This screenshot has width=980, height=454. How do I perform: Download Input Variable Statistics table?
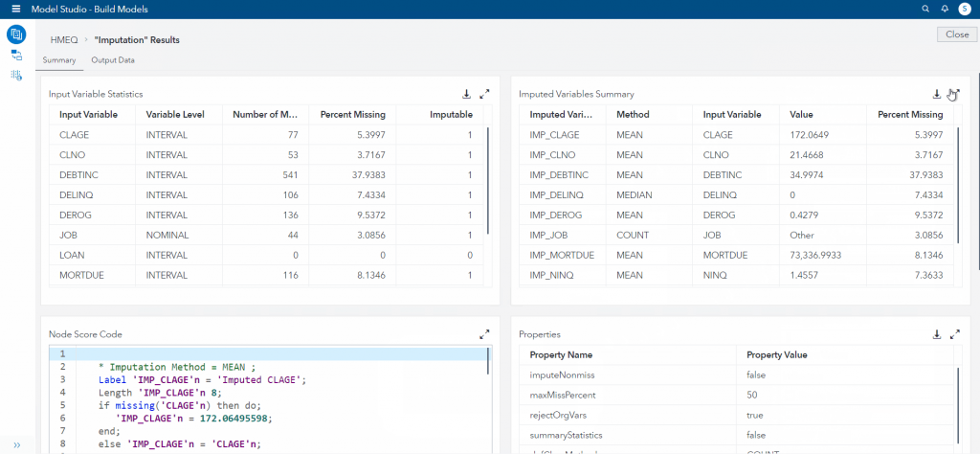click(466, 94)
